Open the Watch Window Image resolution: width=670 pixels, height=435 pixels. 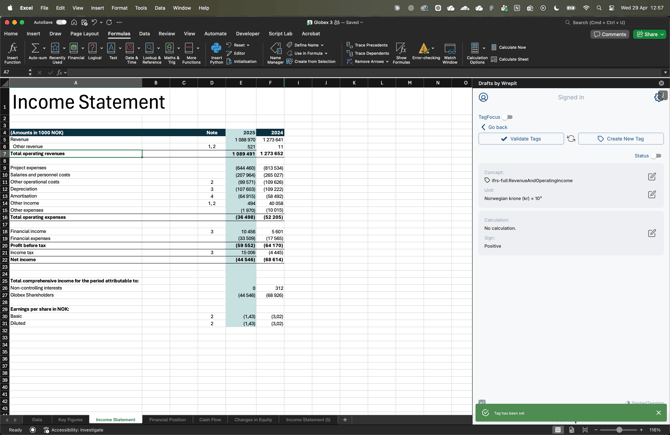pos(450,53)
